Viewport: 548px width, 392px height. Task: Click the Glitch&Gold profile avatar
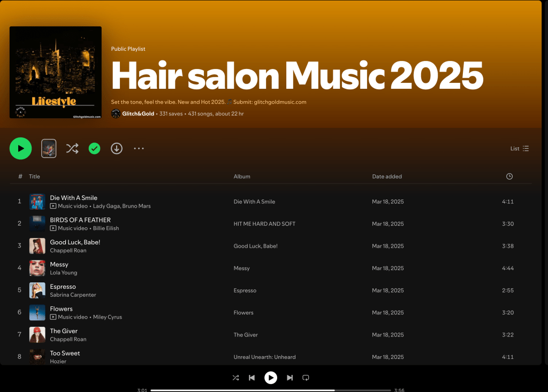point(116,113)
